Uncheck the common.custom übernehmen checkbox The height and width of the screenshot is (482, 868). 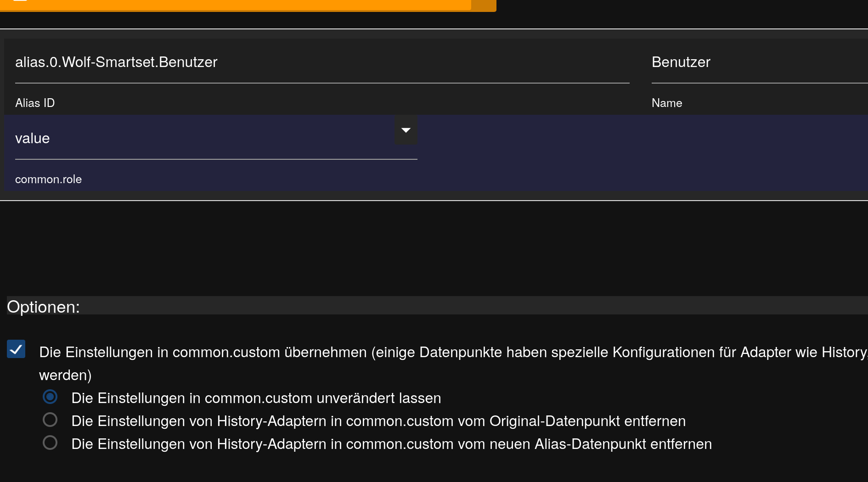pos(16,349)
